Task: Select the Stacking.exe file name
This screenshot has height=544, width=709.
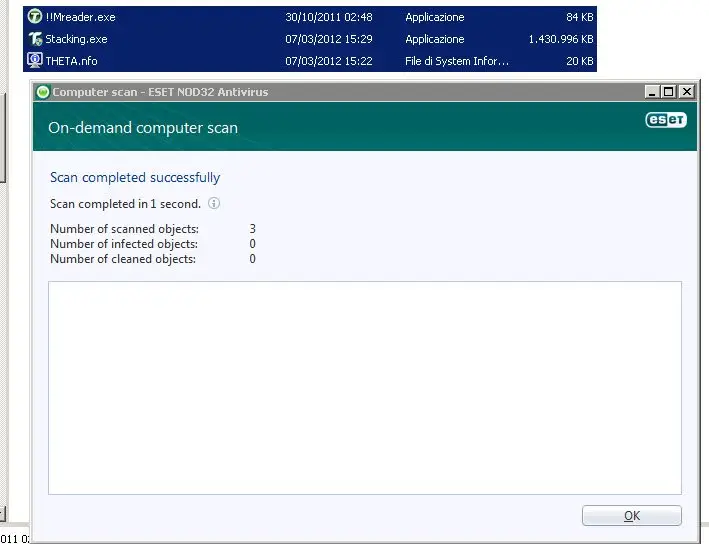Action: click(76, 39)
